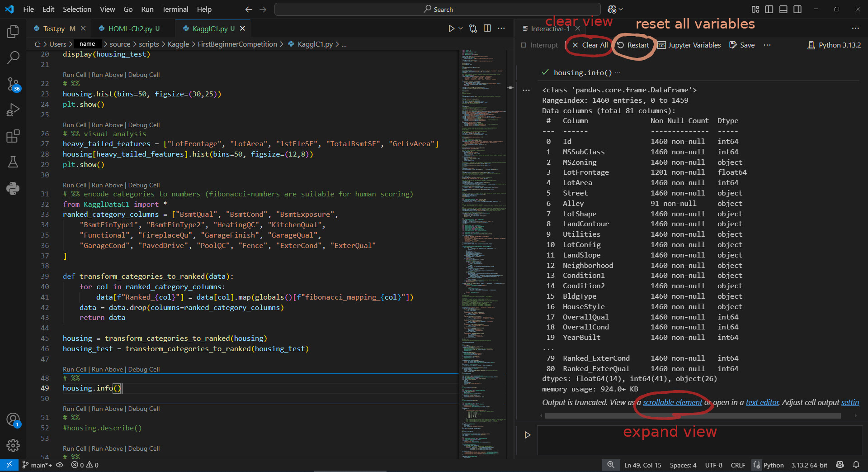The image size is (868, 472).
Task: Open Jupyter Variables panel
Action: pyautogui.click(x=689, y=45)
